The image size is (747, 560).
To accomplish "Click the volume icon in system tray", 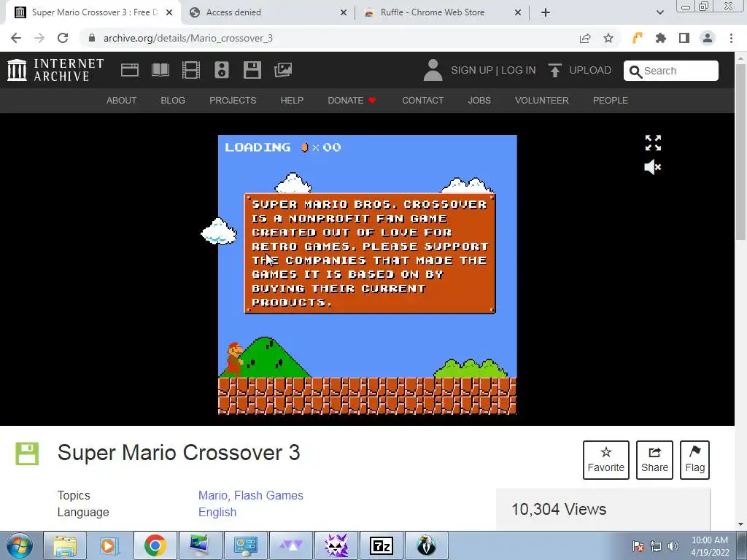I will click(673, 545).
